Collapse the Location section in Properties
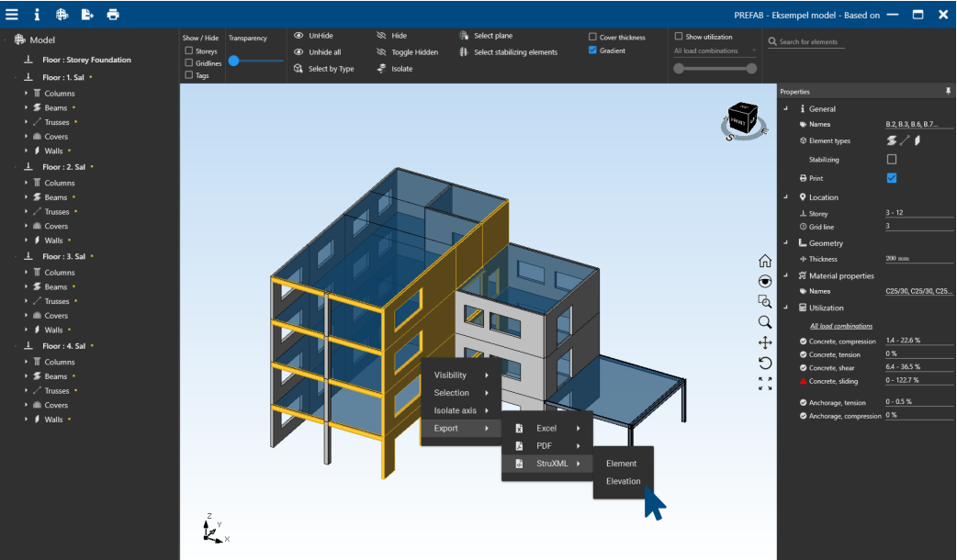The image size is (957, 560). [x=786, y=197]
